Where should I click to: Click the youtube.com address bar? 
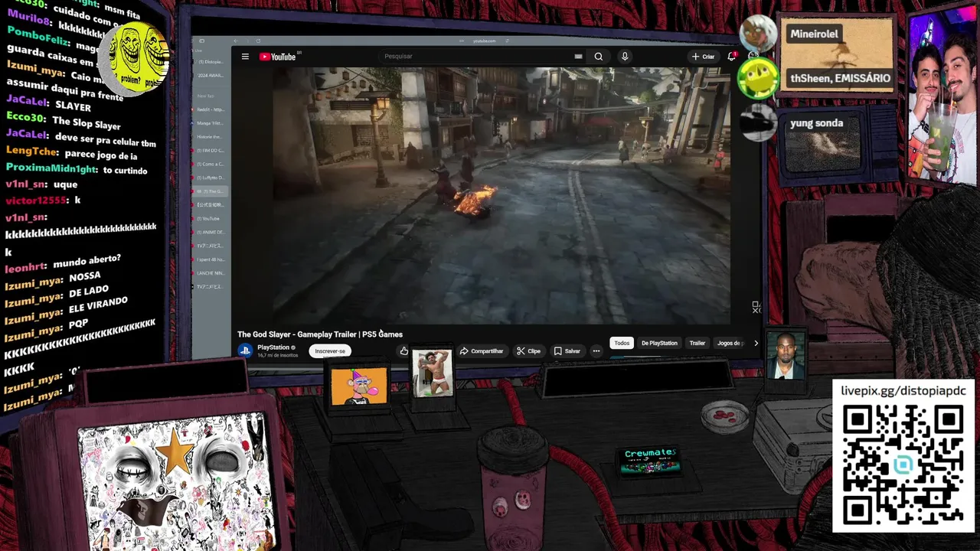coord(484,41)
